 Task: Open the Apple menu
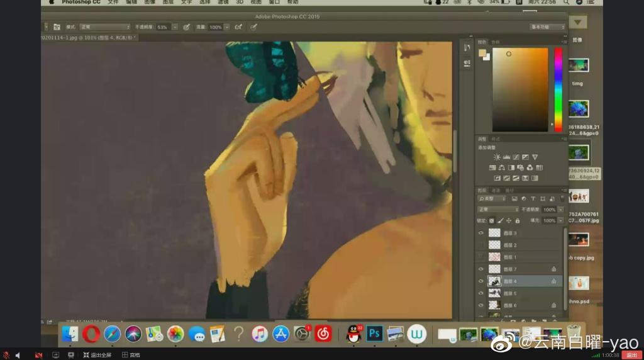point(52,2)
